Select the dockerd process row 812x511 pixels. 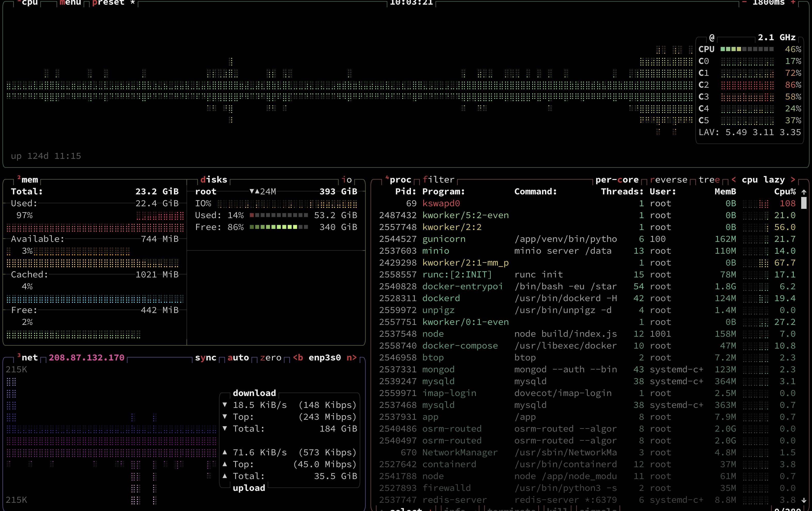(x=587, y=298)
